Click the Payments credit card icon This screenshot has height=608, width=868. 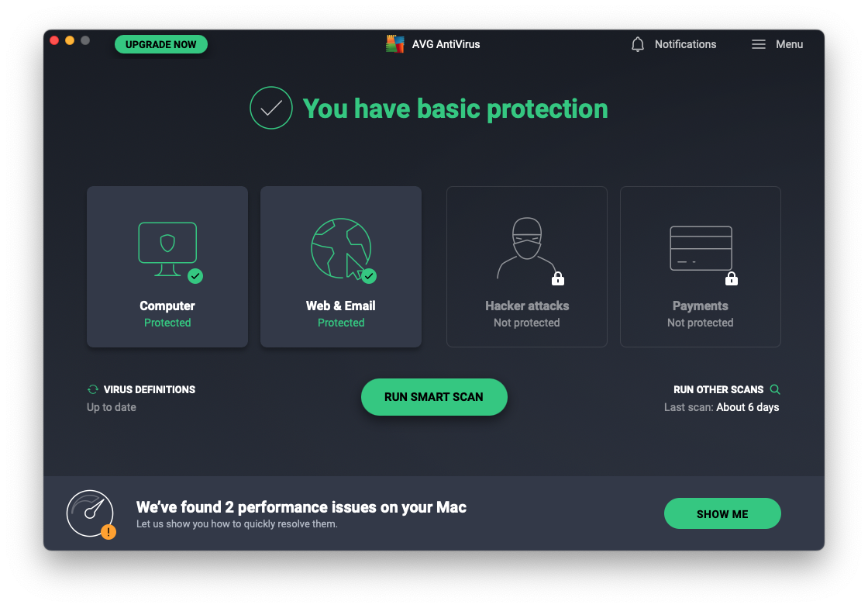(x=701, y=248)
